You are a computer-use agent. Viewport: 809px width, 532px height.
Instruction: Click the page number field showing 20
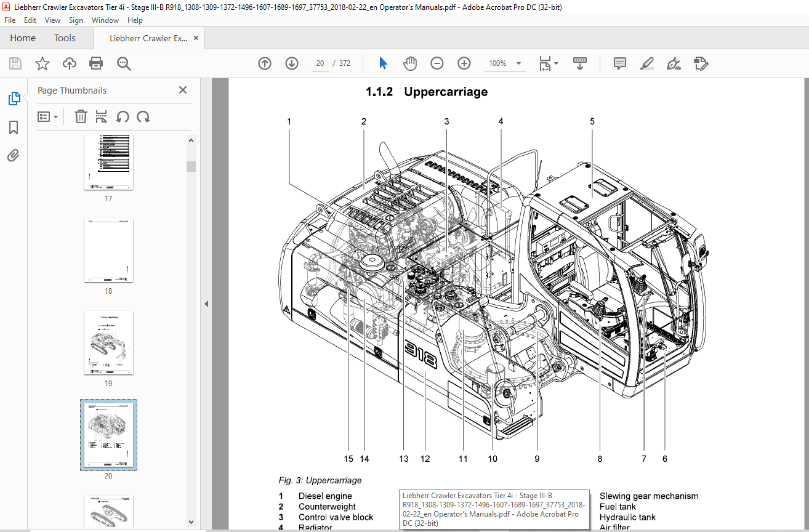click(320, 63)
